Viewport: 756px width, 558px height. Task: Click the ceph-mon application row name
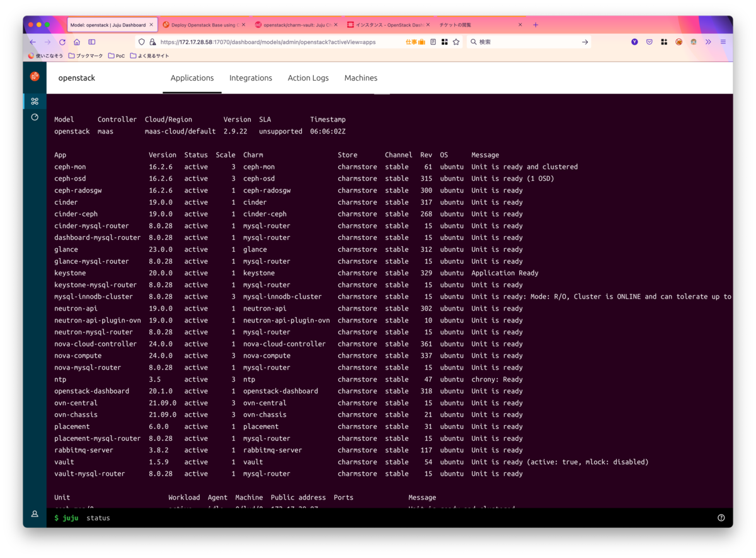(70, 167)
